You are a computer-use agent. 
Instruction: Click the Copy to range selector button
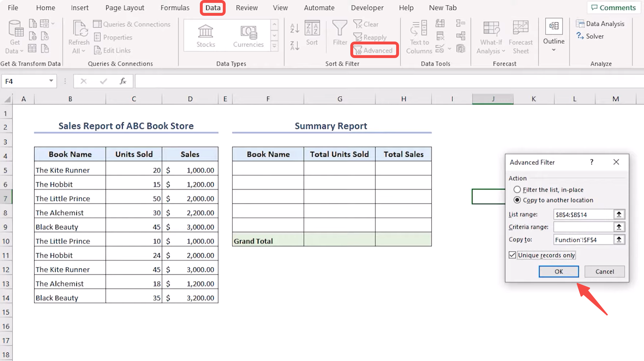(619, 239)
